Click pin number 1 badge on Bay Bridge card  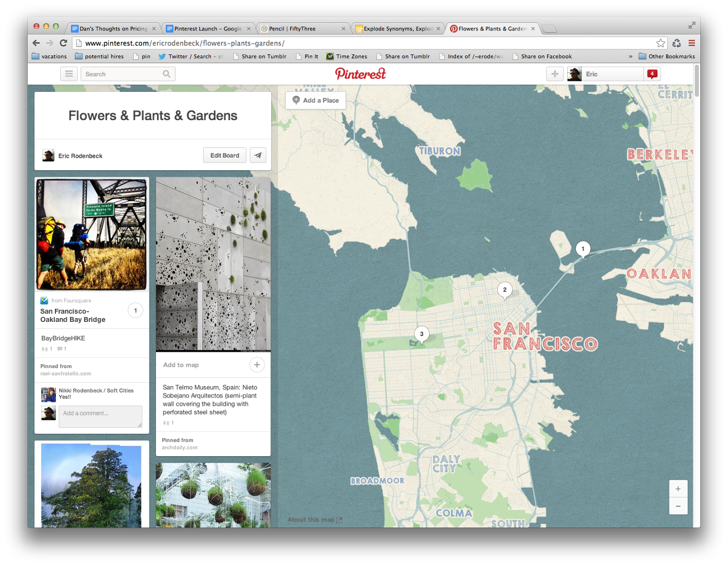coord(135,310)
